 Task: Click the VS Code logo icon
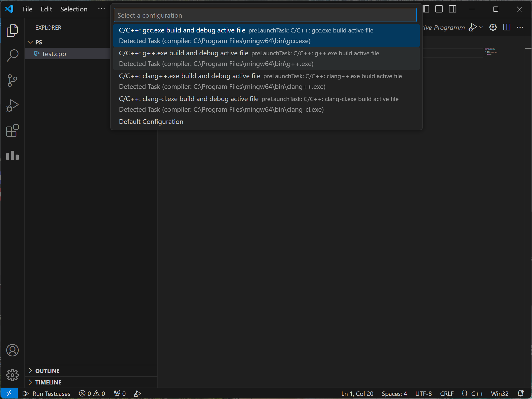(9, 9)
